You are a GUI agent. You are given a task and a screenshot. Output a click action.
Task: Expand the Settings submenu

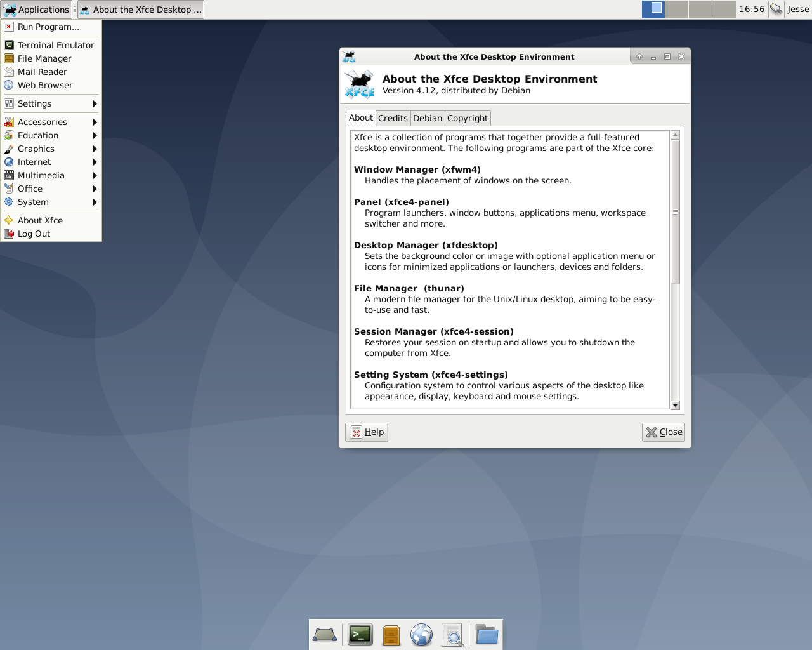(51, 103)
